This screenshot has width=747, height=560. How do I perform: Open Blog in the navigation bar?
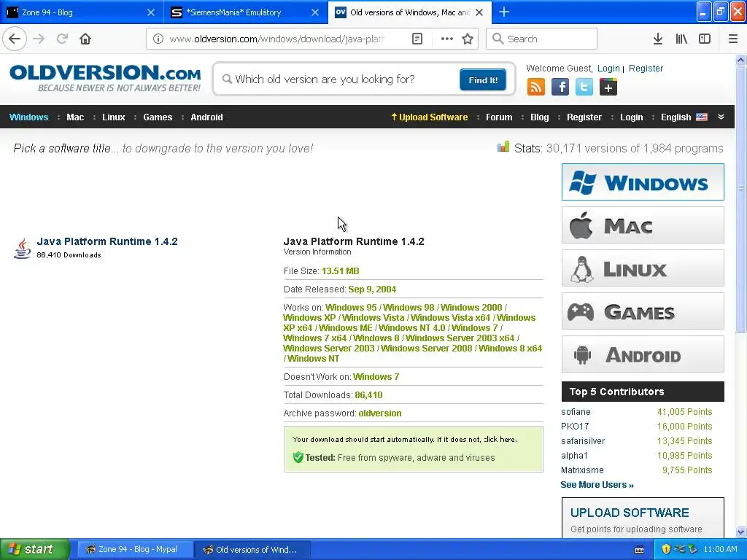point(539,117)
